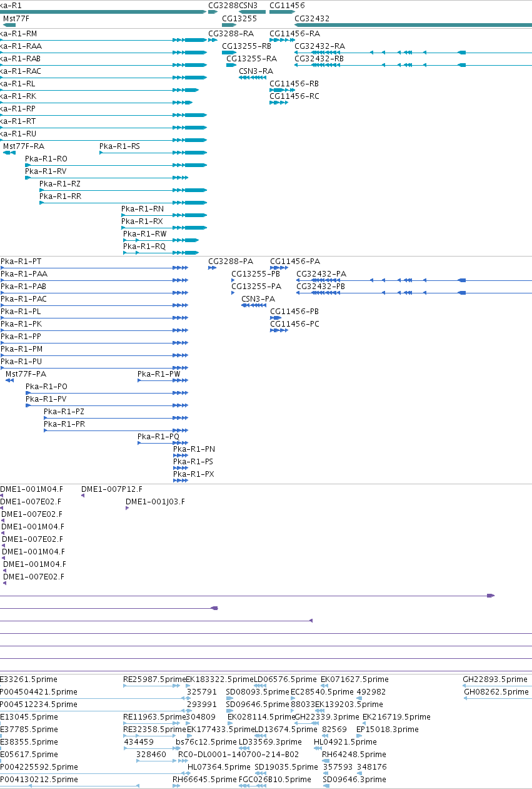Select the SD19035.5prime EST label
Viewport: 532px width, 789px height.
286,767
